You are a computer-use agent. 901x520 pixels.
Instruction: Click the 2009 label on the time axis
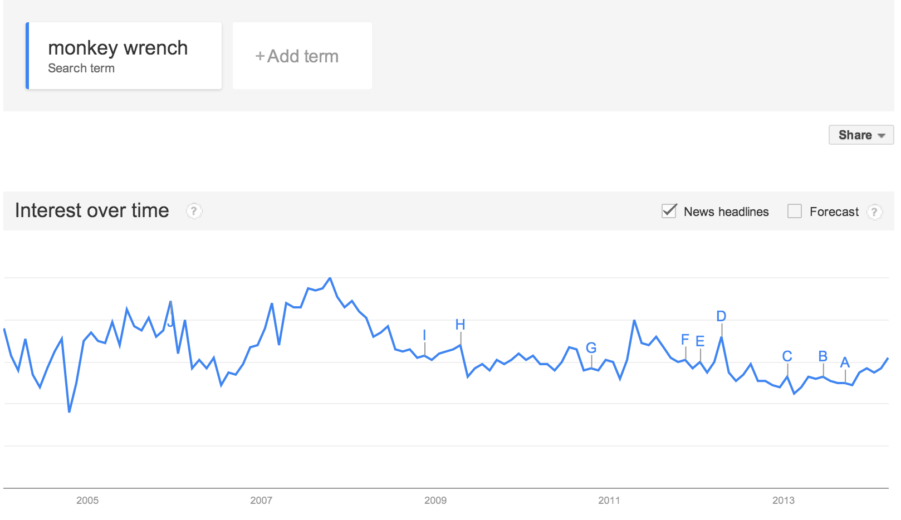tap(435, 500)
